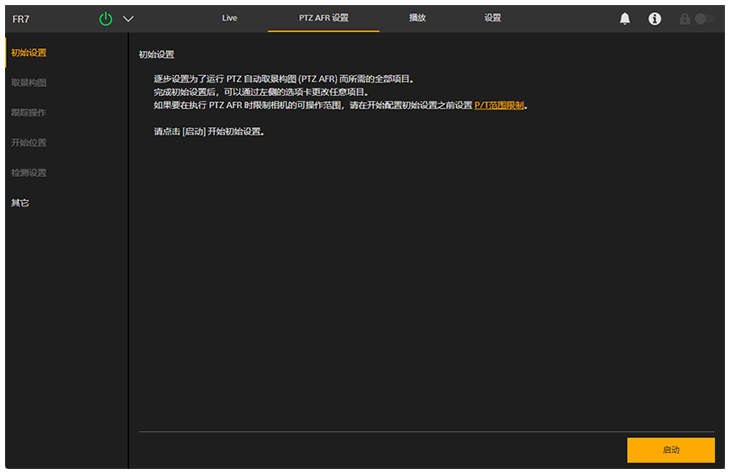
Task: Select the PTZ AFR 设置 tab
Action: pyautogui.click(x=323, y=18)
